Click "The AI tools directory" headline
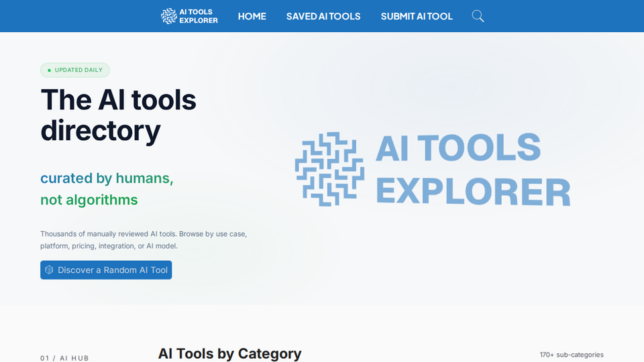This screenshot has width=644, height=362. [x=118, y=115]
